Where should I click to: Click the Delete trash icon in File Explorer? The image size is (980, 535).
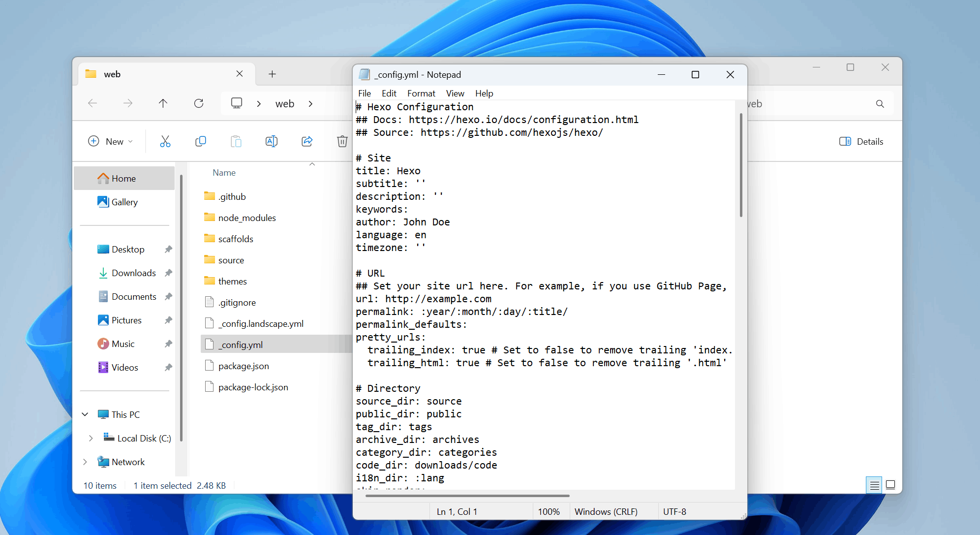(342, 142)
